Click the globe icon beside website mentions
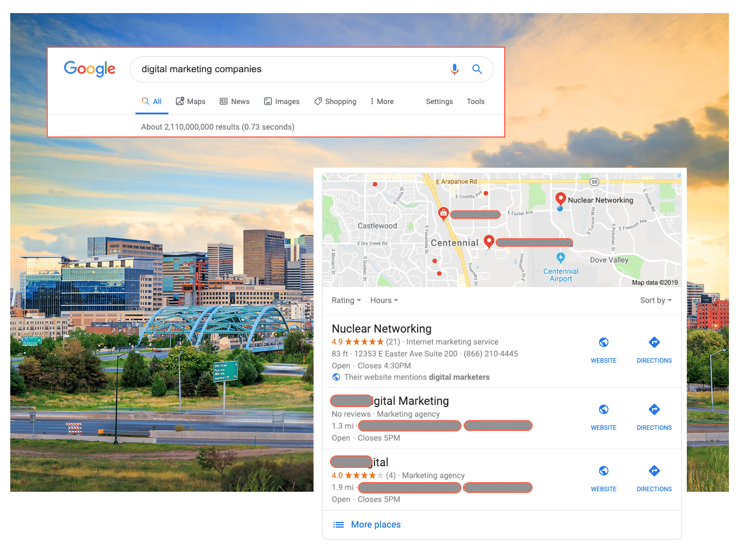Viewport: 742px width, 560px height. (336, 377)
